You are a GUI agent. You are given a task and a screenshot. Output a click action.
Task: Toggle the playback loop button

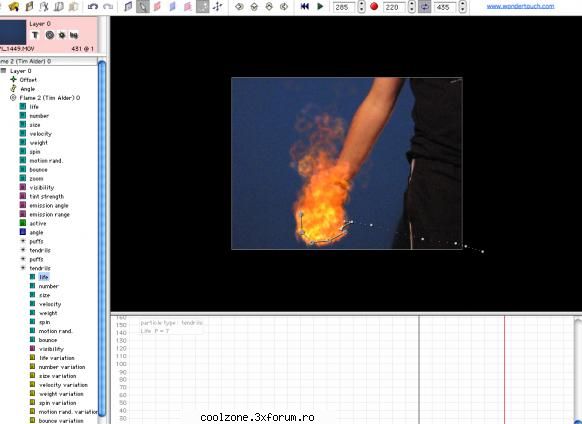425,7
